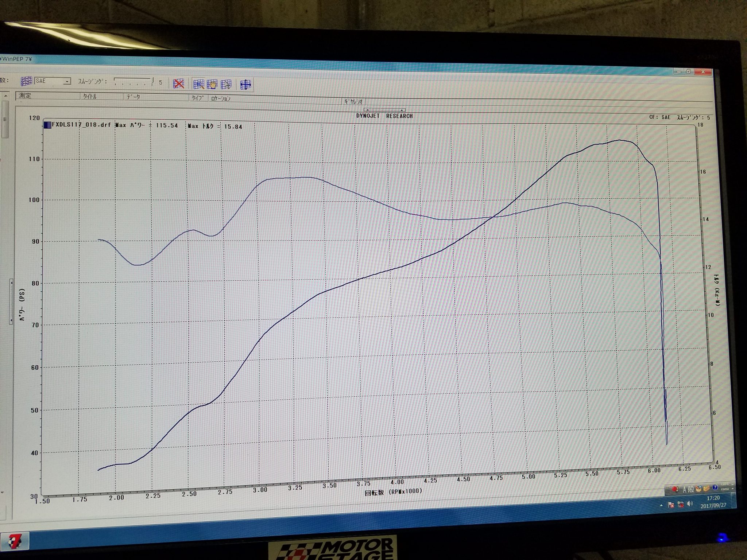Click the blue FXDLS117_018.drf legend color swatch
This screenshot has height=560, width=747.
47,125
